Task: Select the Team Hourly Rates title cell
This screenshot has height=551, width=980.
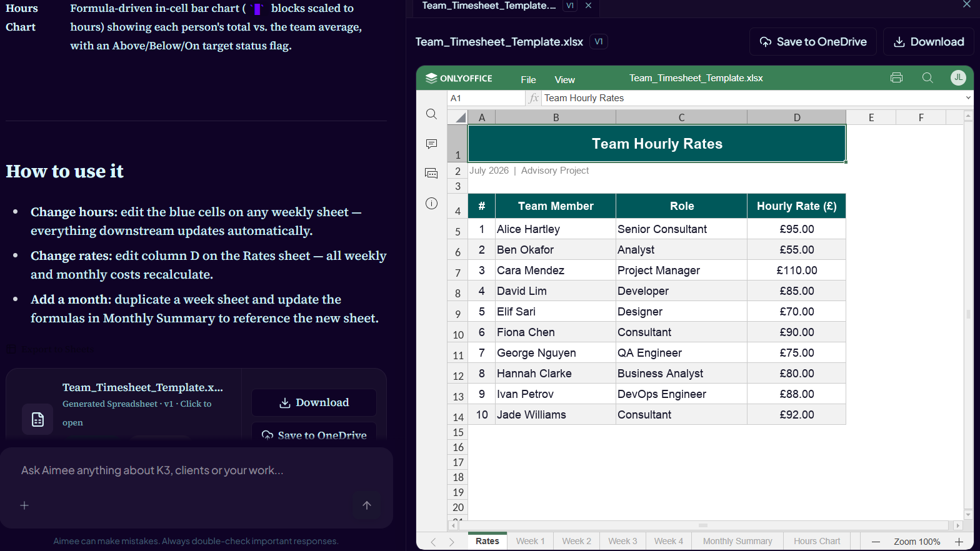Action: [657, 144]
